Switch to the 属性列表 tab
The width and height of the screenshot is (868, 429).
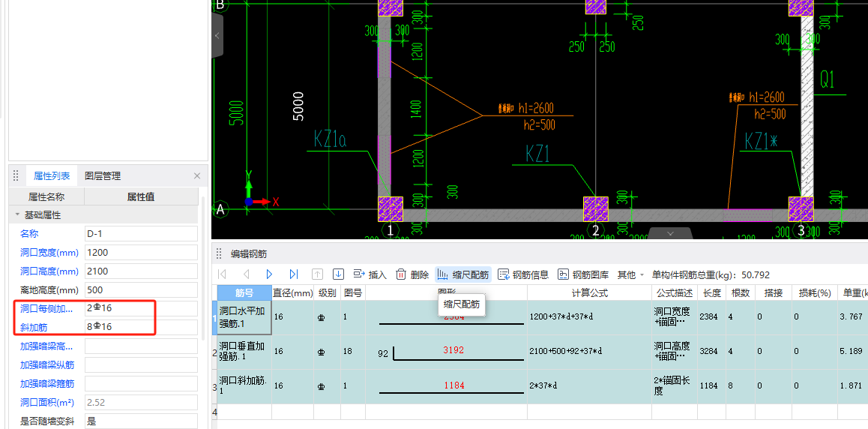click(x=52, y=176)
